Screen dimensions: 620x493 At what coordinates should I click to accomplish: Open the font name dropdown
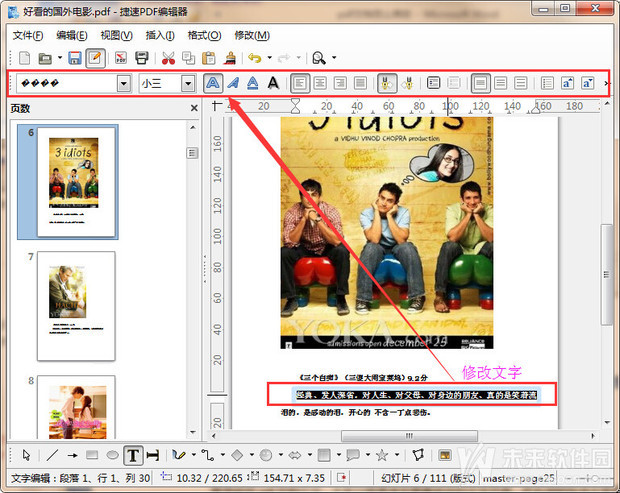[x=124, y=84]
